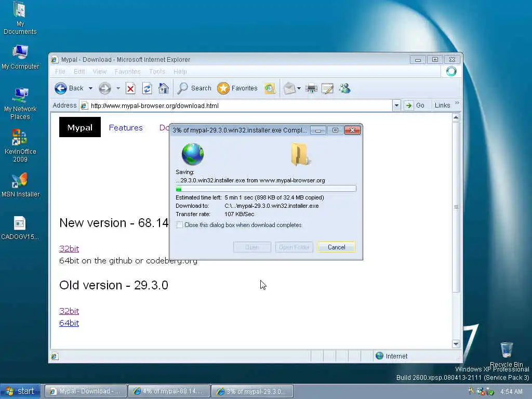Image resolution: width=532 pixels, height=399 pixels.
Task: Open the Messenger people icon
Action: pyautogui.click(x=345, y=88)
